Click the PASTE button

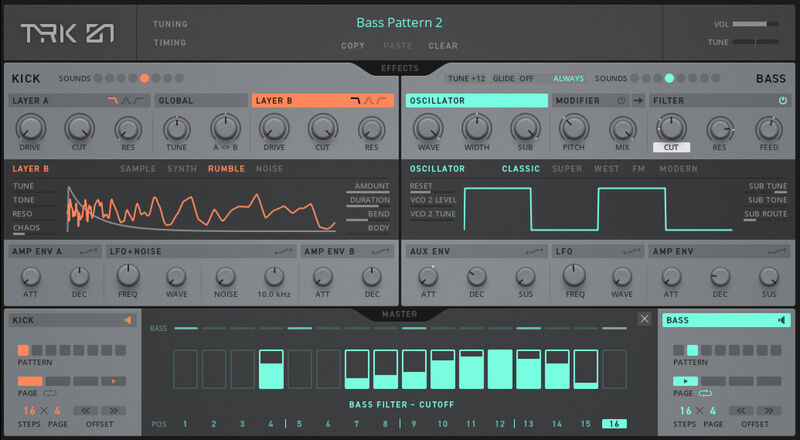(397, 45)
